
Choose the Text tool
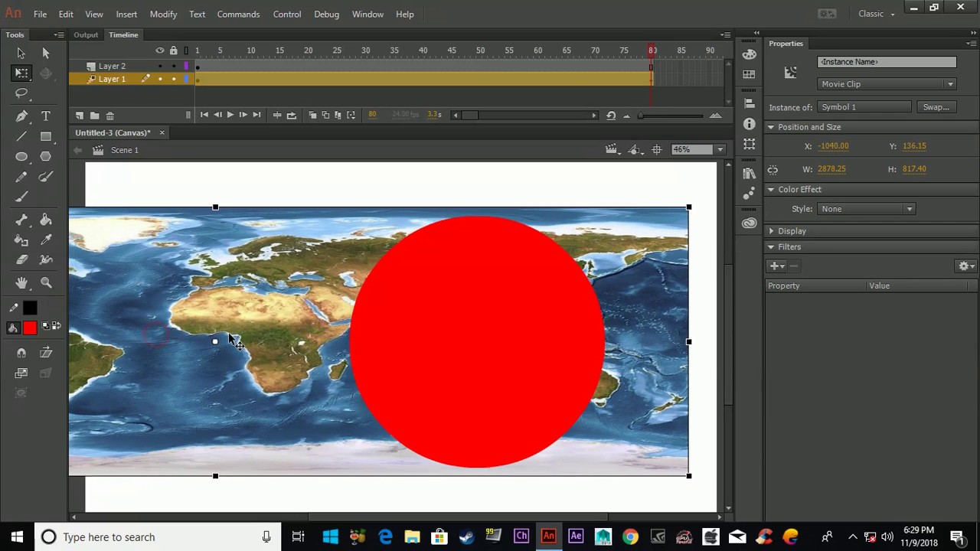(x=46, y=116)
